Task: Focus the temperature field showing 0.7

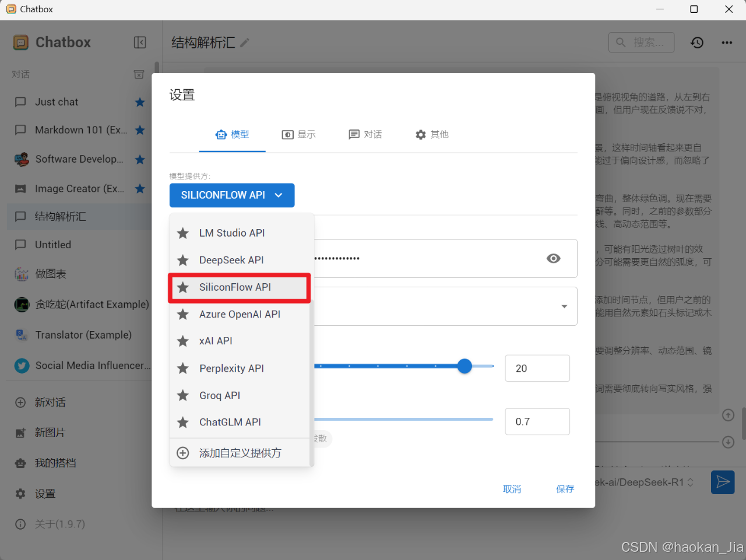Action: 537,421
